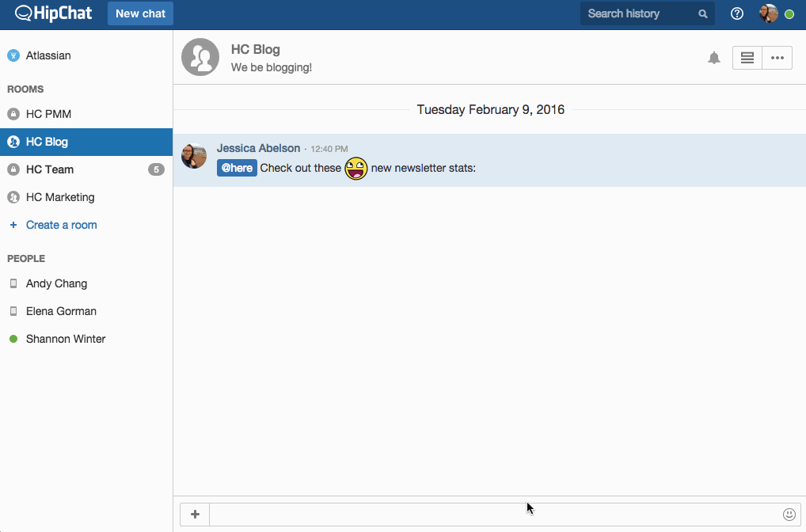Click the lock icon beside HC Team
The width and height of the screenshot is (806, 532).
click(13, 169)
